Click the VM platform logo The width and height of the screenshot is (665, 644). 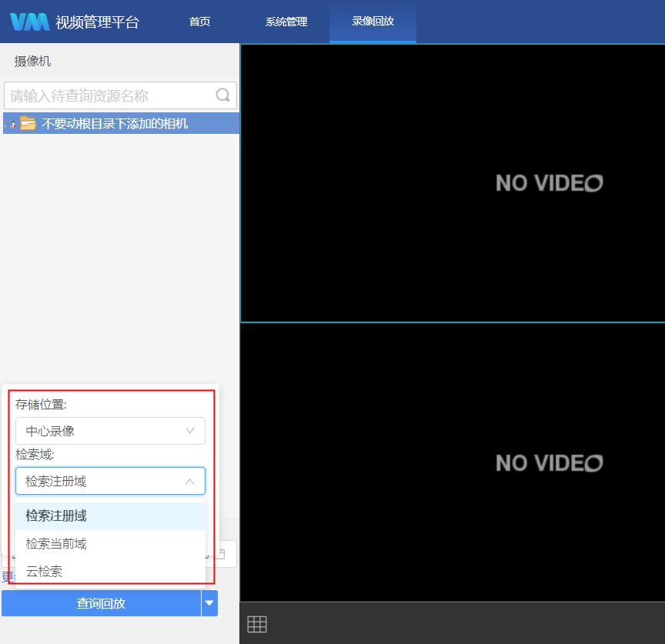pyautogui.click(x=30, y=22)
